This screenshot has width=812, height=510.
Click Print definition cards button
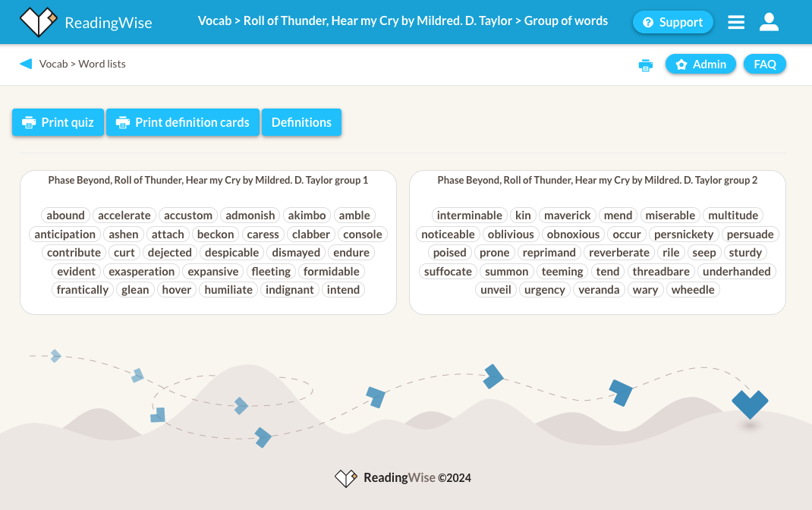coord(182,122)
